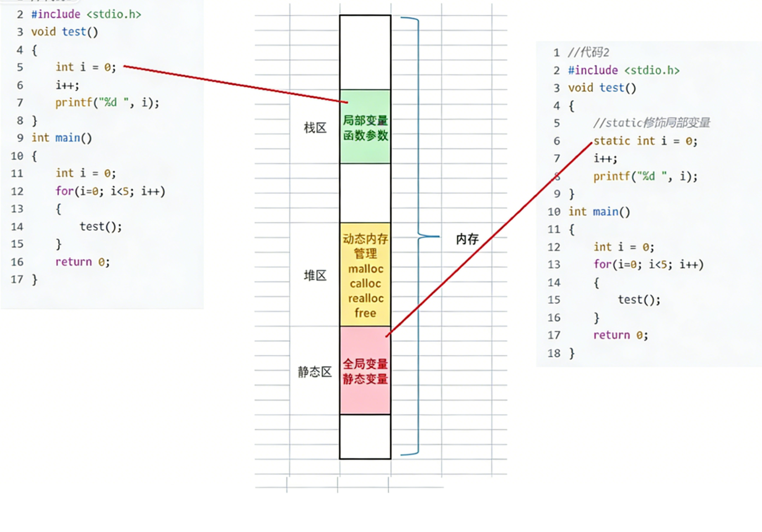Click the 内存 label beside the bracket

[x=467, y=239]
